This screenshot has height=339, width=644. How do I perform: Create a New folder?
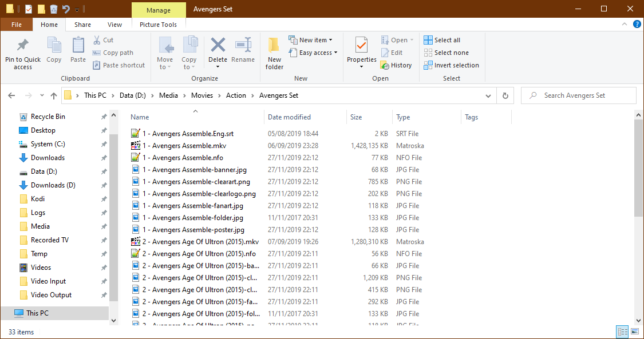pyautogui.click(x=274, y=53)
